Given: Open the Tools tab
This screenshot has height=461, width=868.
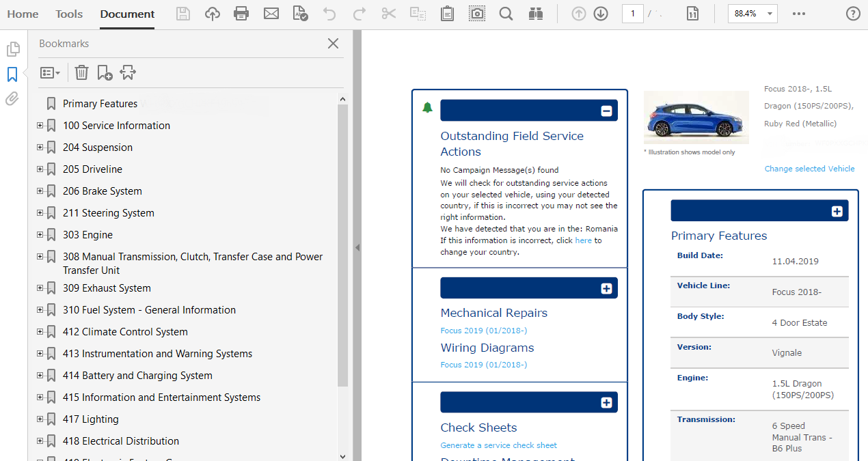Looking at the screenshot, I should 69,14.
